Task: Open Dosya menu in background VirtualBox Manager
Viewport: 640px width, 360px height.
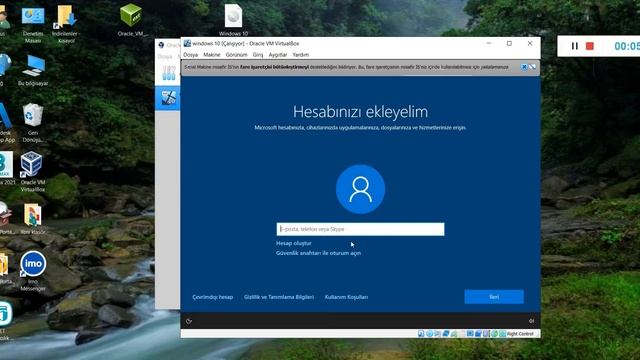Action: 165,56
